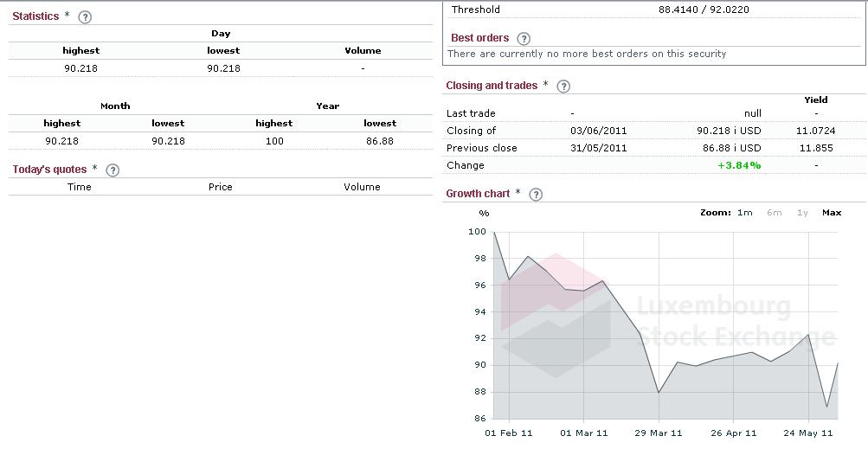The width and height of the screenshot is (868, 449).
Task: Click the Statistics section heading
Action: [35, 16]
